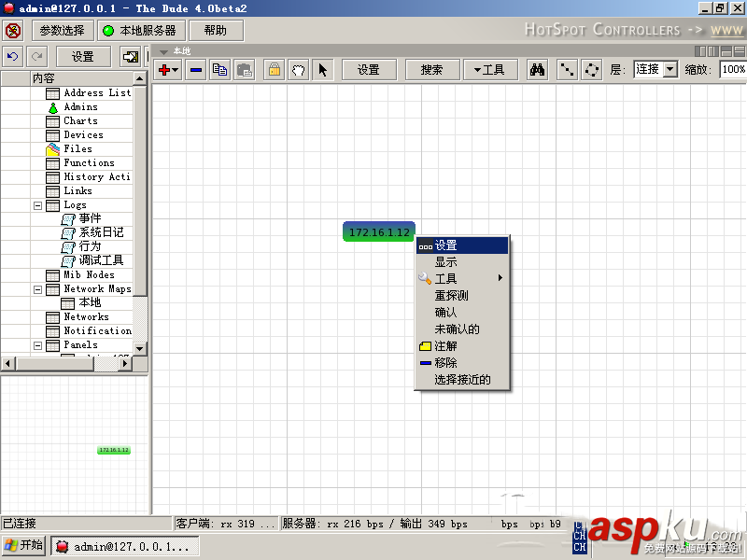Open Devices in the tree

click(x=83, y=134)
